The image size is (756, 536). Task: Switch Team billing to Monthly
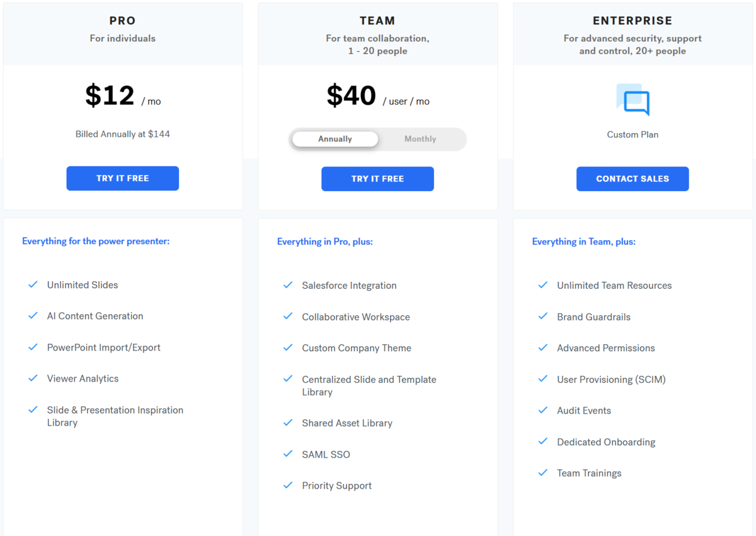[x=420, y=139]
